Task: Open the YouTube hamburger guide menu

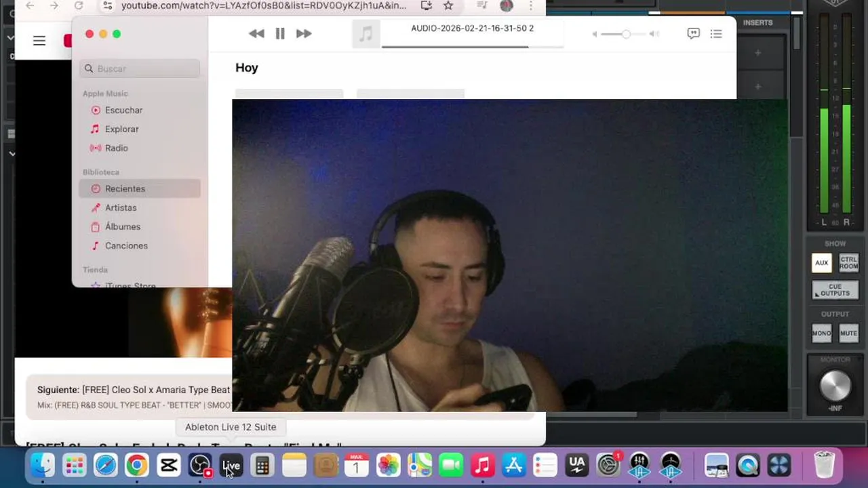Action: [39, 41]
